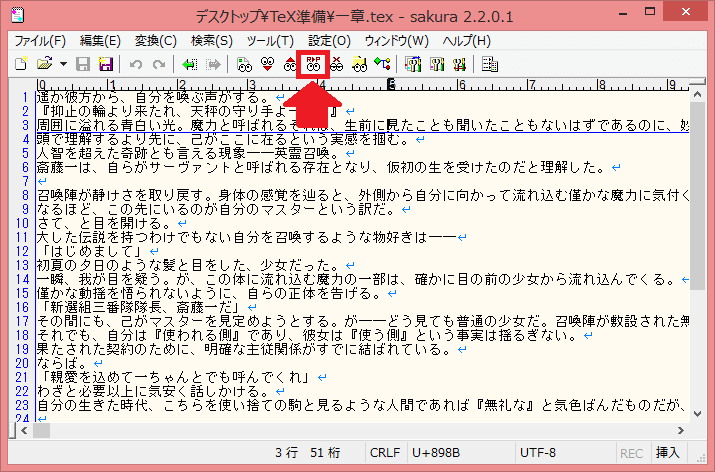
Task: Click the resize grip at status bar corner
Action: (701, 458)
